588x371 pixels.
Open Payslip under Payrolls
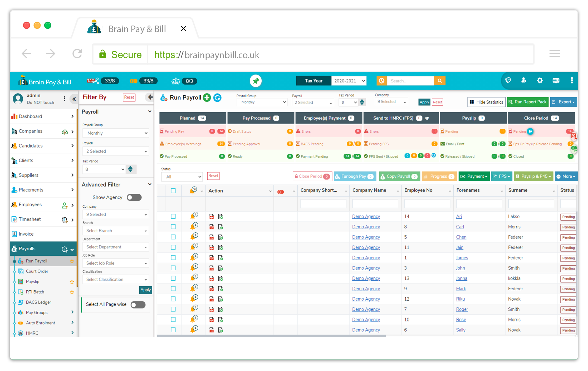coord(33,282)
